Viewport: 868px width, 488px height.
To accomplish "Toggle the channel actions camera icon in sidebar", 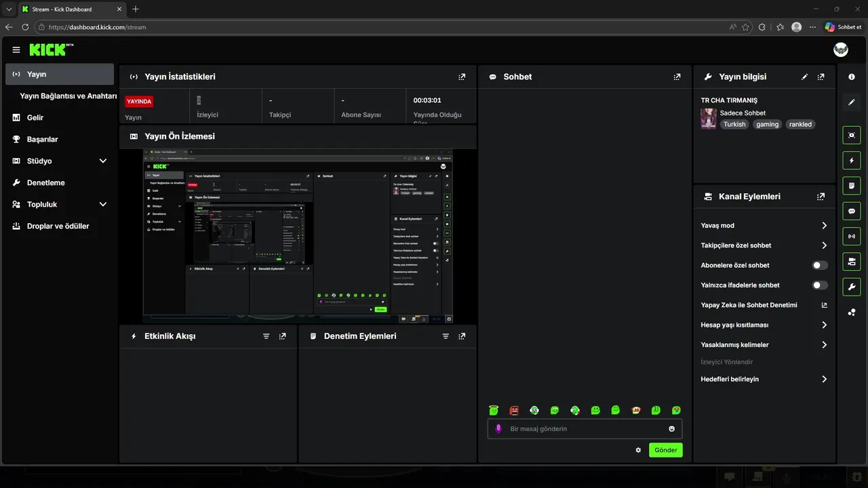I will [x=852, y=262].
